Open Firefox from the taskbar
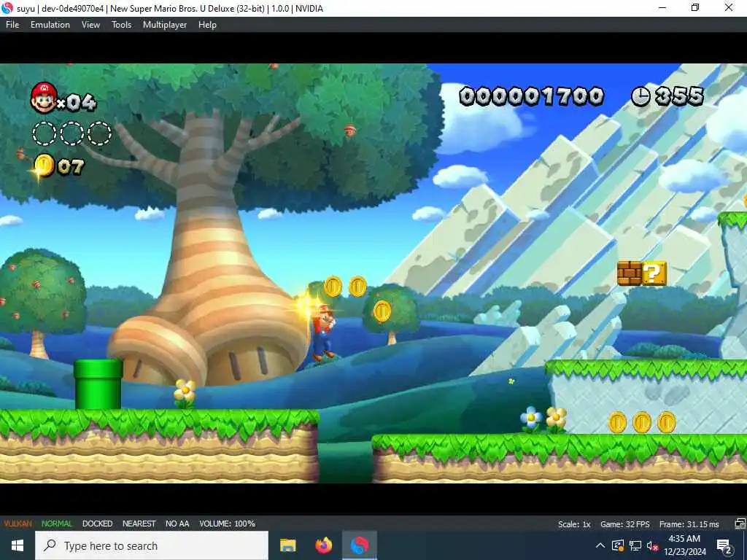Image resolution: width=747 pixels, height=560 pixels. [323, 545]
